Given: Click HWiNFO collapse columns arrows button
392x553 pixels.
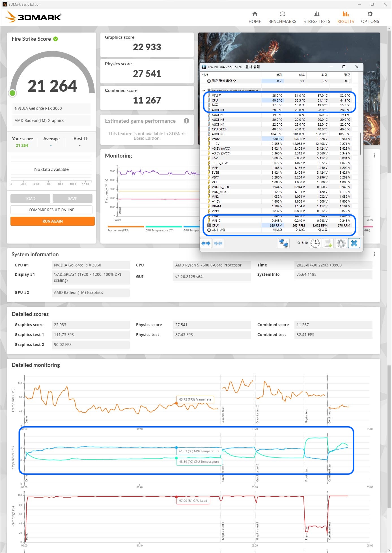Looking at the screenshot, I should (x=218, y=243).
